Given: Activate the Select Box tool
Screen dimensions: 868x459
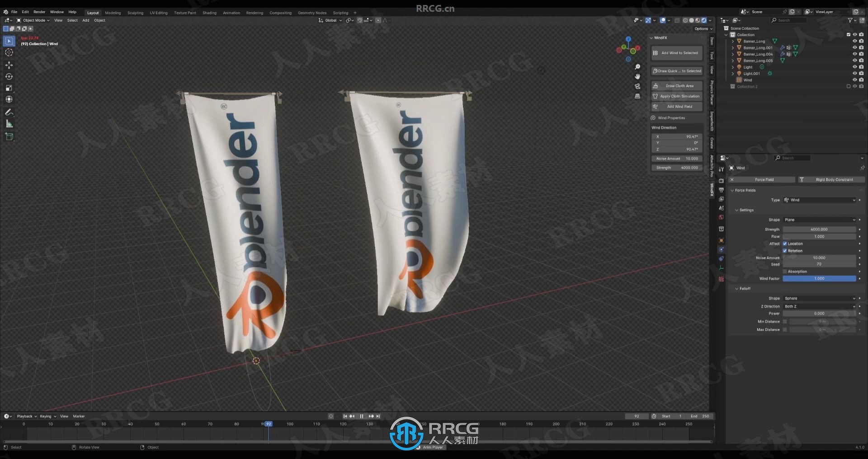Looking at the screenshot, I should point(9,41).
